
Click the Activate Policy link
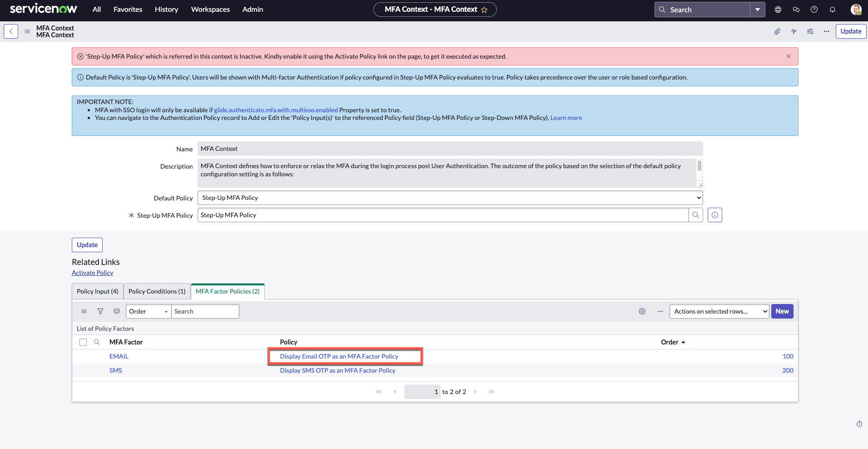[93, 273]
